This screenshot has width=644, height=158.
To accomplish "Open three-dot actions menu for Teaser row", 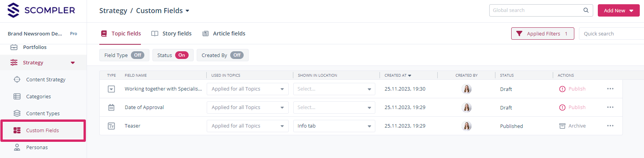I will click(x=610, y=126).
